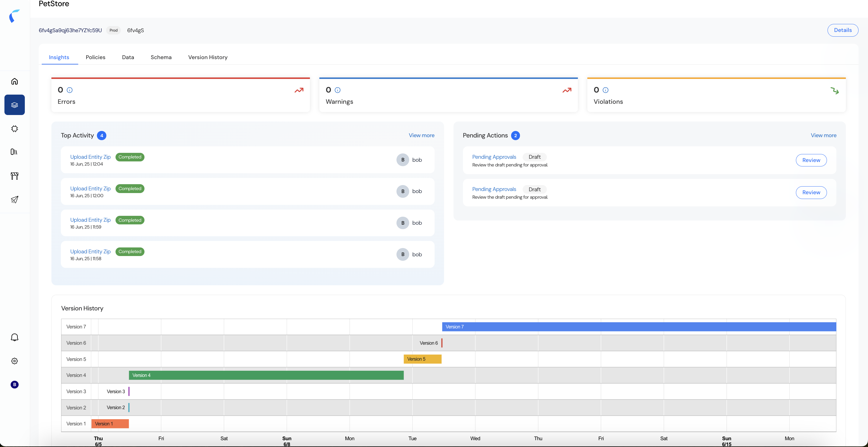Open Upload Entity Zip at 12:04
868x447 pixels.
coord(90,157)
